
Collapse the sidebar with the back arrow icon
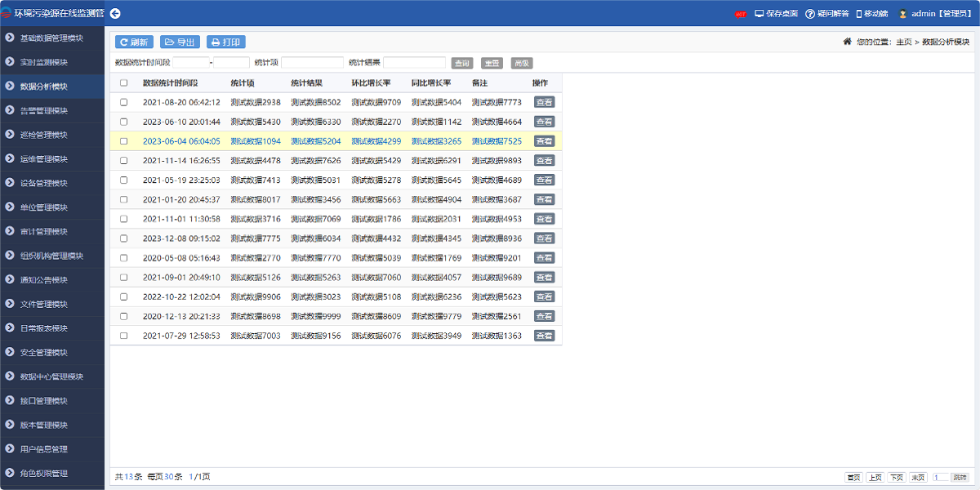tap(115, 13)
